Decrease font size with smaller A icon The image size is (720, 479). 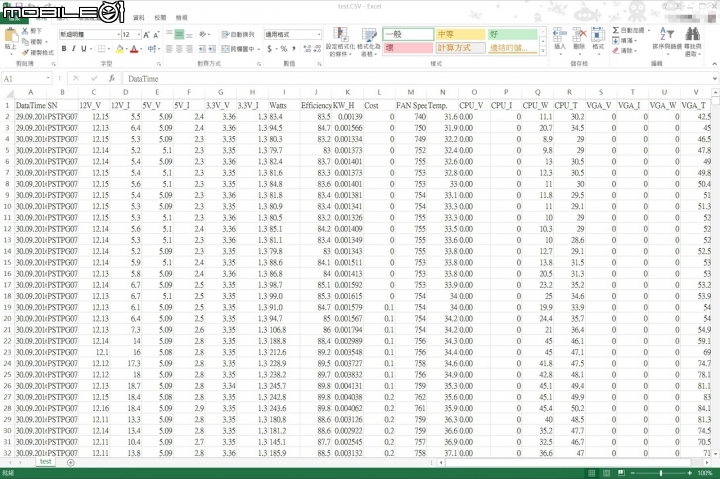[156, 35]
